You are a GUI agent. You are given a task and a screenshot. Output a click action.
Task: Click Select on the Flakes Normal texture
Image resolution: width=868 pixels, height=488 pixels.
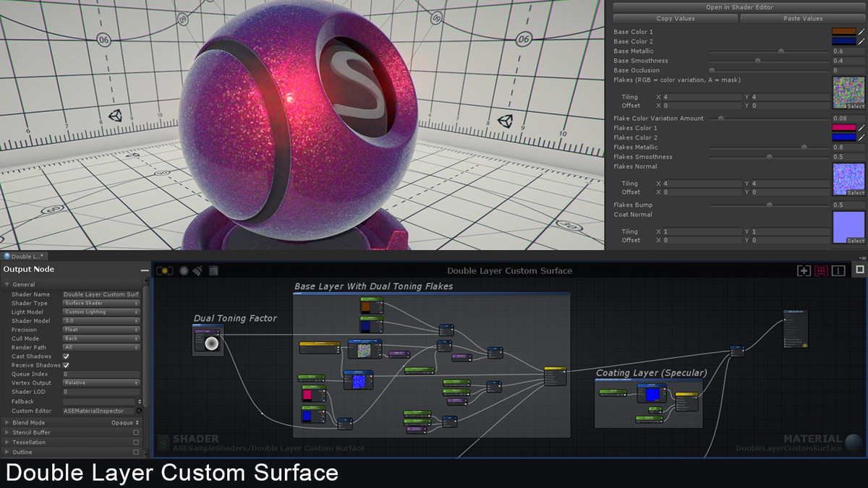tap(856, 193)
